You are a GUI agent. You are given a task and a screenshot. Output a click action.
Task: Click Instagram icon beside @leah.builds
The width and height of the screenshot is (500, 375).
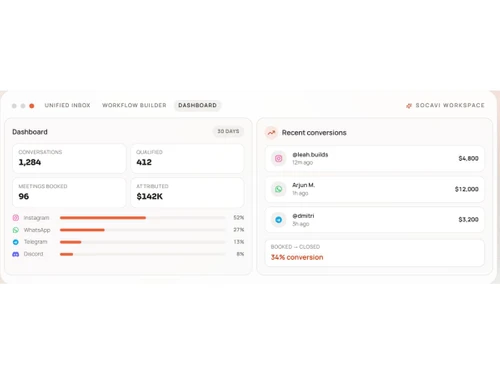tap(279, 159)
